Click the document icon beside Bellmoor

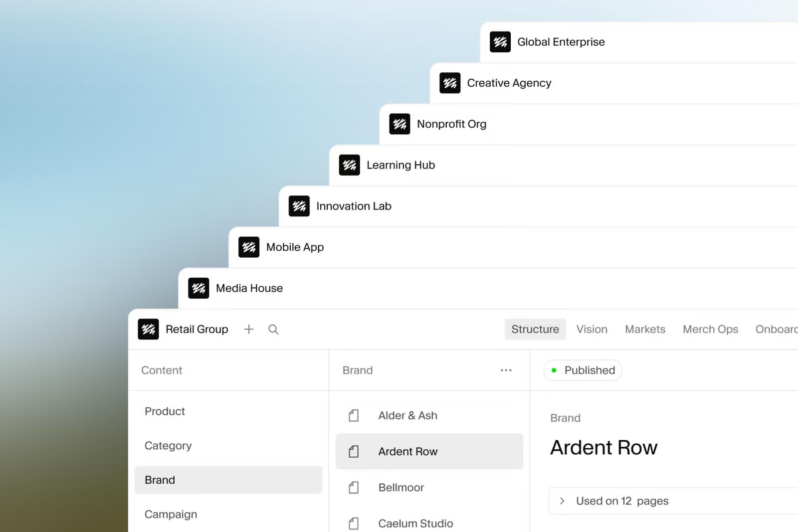(354, 487)
